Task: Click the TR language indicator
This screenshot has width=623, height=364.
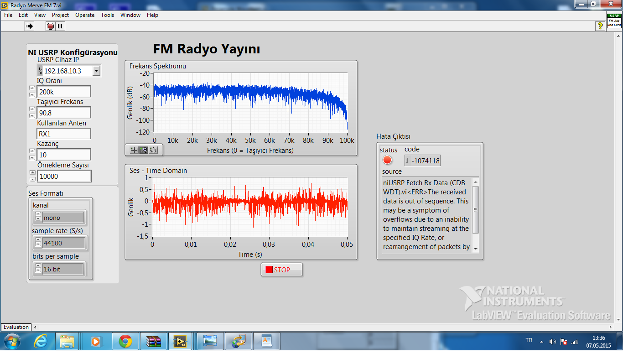Action: pyautogui.click(x=529, y=340)
